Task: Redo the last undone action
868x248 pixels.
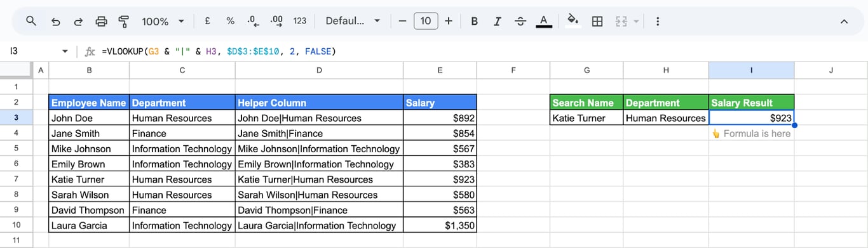Action: [78, 21]
